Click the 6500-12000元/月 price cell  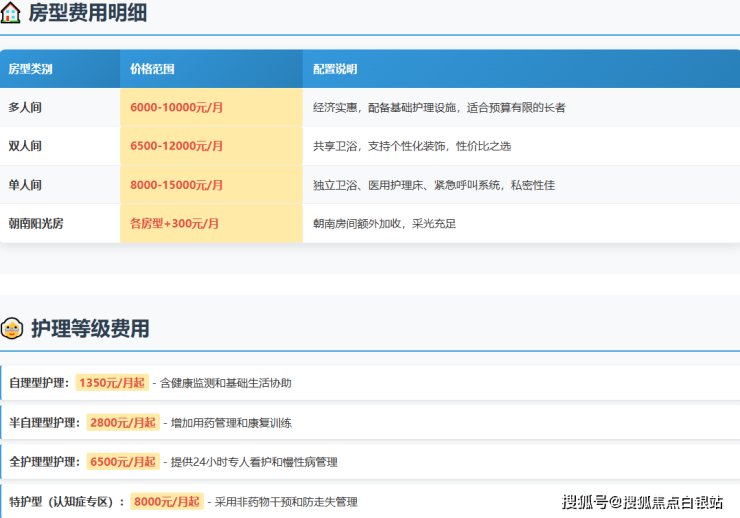click(177, 146)
